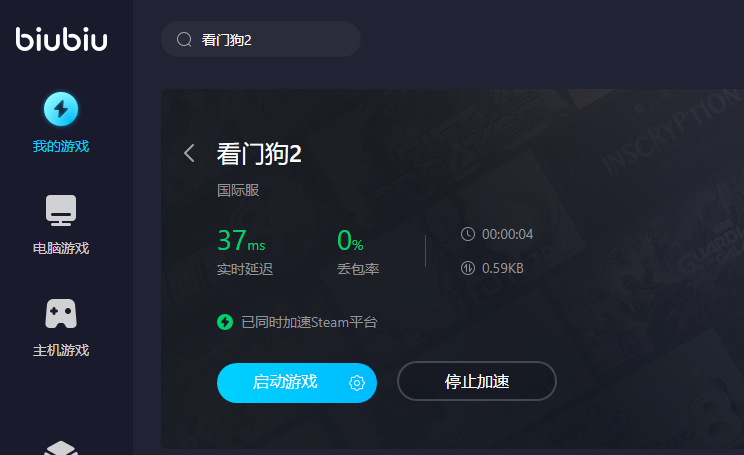This screenshot has height=455, width=744.
Task: Click the search magnifier icon
Action: pyautogui.click(x=184, y=39)
